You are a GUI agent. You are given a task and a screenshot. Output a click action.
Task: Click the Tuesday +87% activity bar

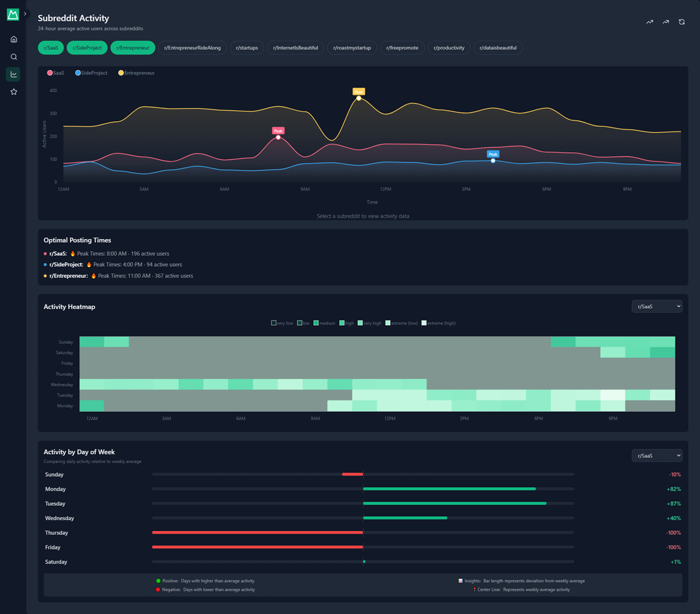(x=454, y=503)
